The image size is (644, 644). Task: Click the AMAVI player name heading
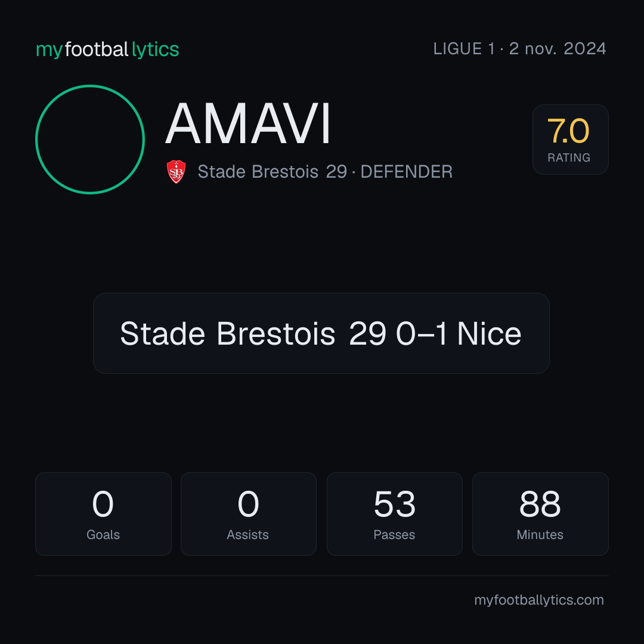248,123
